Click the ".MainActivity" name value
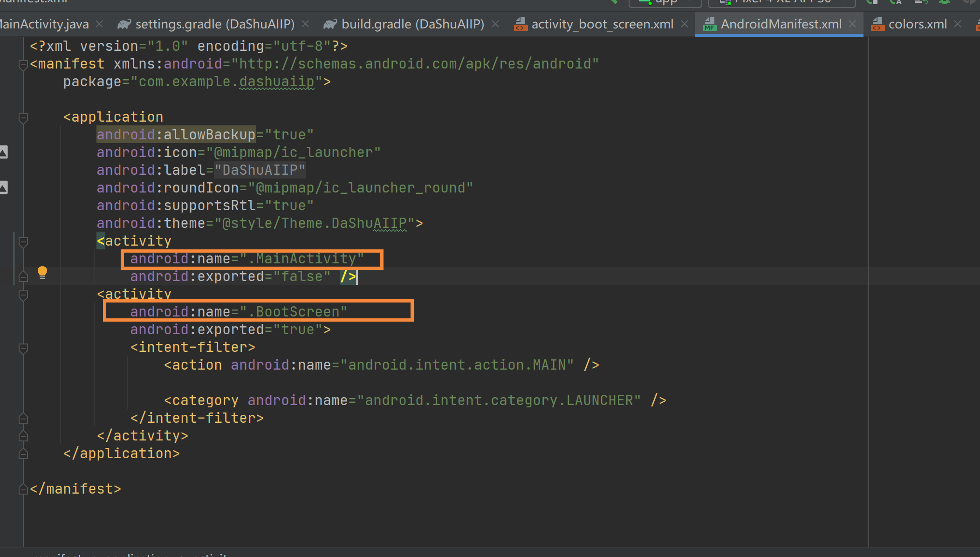Viewport: 980px width, 557px height. (302, 259)
